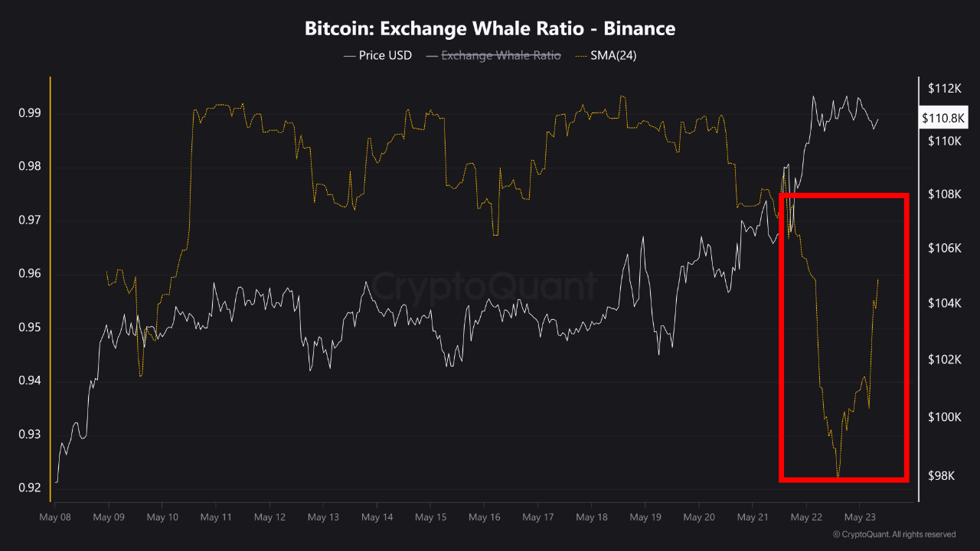980x551 pixels.
Task: Click the CryptoQuant watermark in chart center
Action: tap(485, 285)
